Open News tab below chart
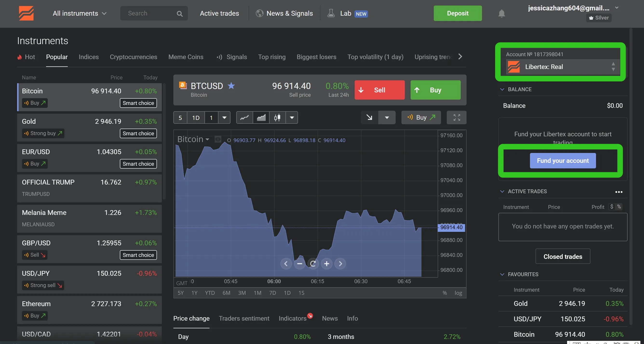Screen dimensions: 644x344 click(x=330, y=318)
